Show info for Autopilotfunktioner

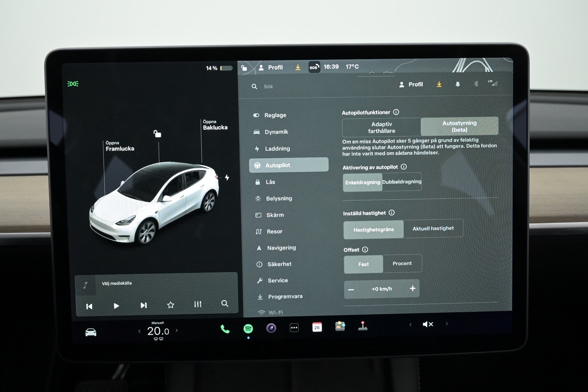pyautogui.click(x=396, y=112)
